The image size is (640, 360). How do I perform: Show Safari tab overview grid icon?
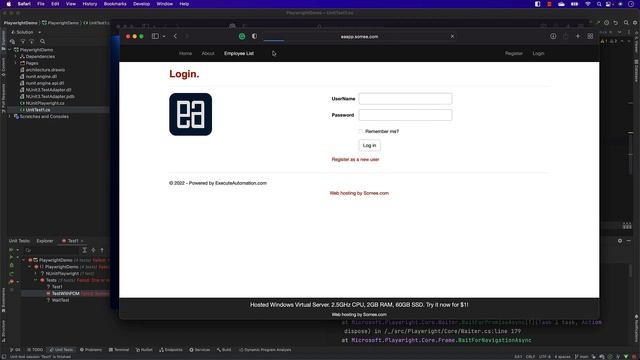tap(590, 36)
